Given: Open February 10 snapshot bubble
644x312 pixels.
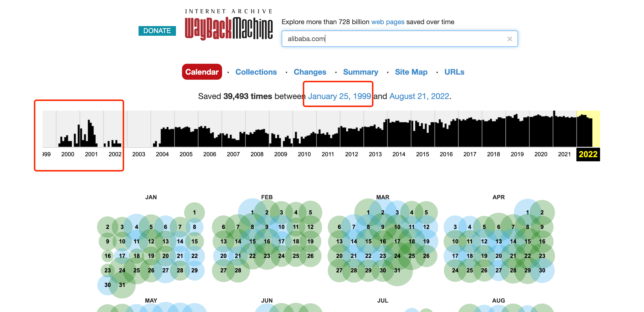Looking at the screenshot, I should (281, 227).
